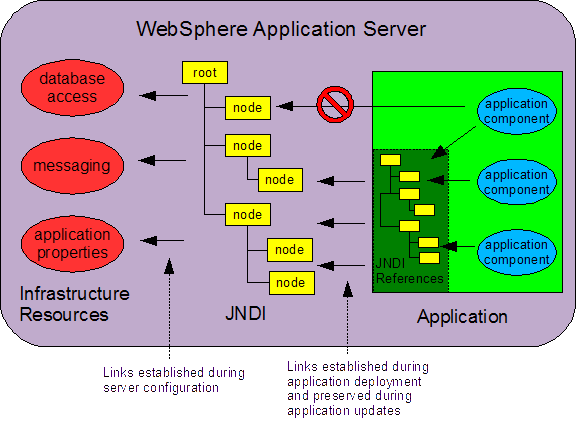Click the database access red ellipse

(x=72, y=87)
